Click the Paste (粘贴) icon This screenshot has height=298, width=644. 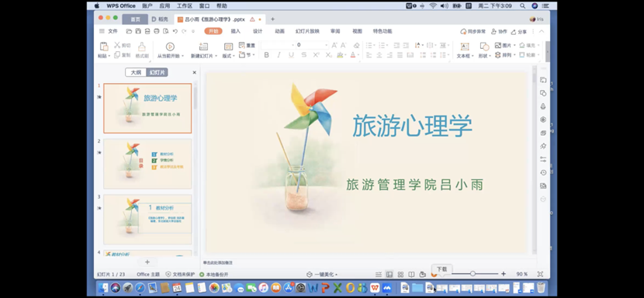point(104,47)
